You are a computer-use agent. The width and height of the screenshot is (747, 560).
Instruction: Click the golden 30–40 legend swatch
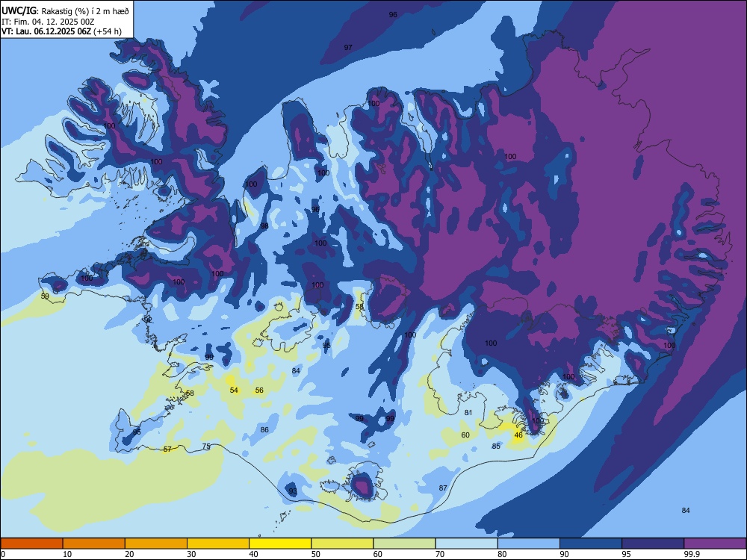coord(218,544)
